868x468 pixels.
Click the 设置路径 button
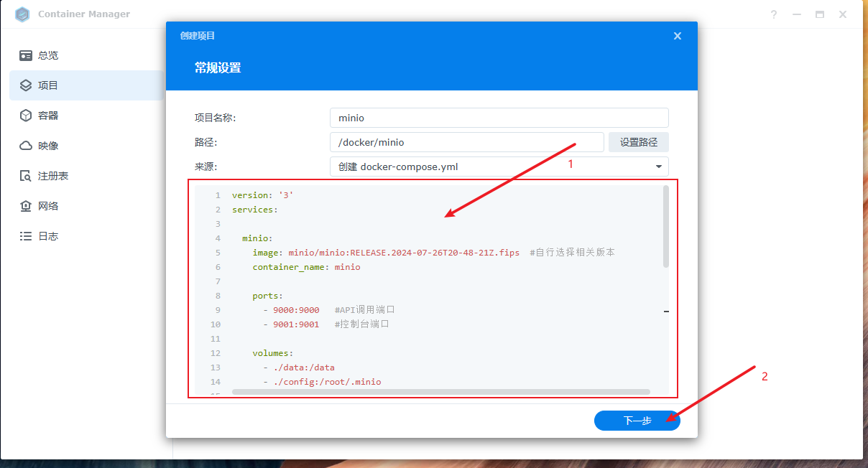(x=638, y=142)
